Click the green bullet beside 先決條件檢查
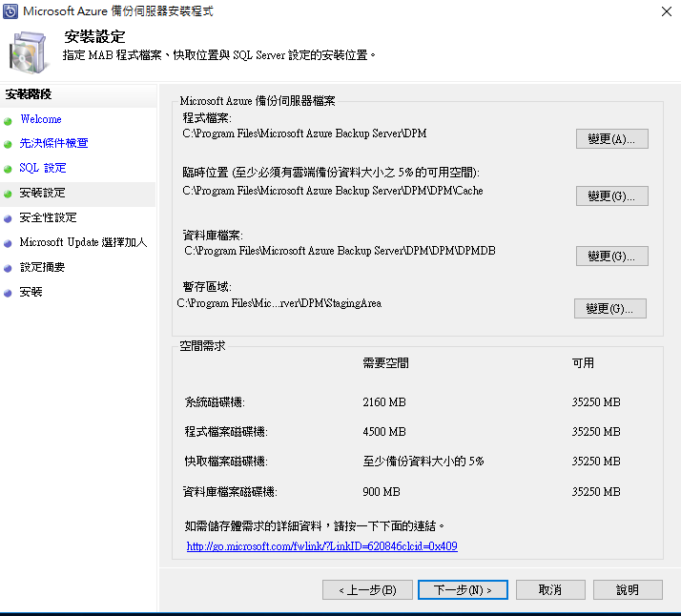This screenshot has height=616, width=681. (8, 145)
